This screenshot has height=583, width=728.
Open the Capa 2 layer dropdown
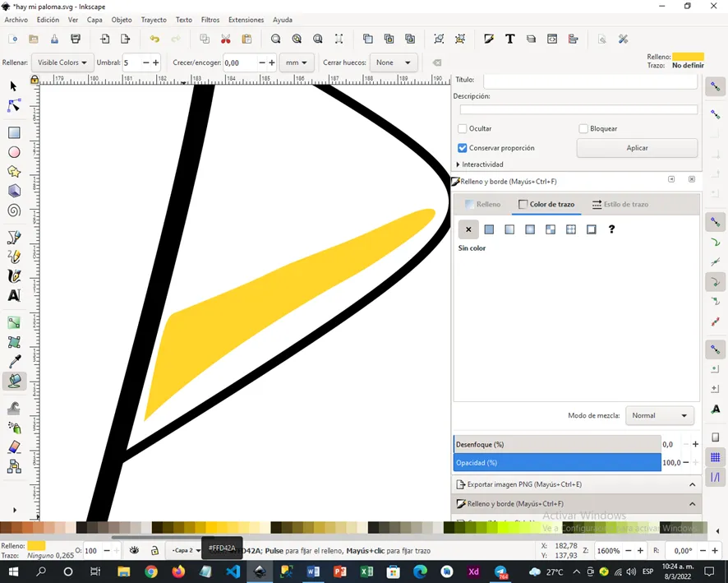[x=186, y=550]
